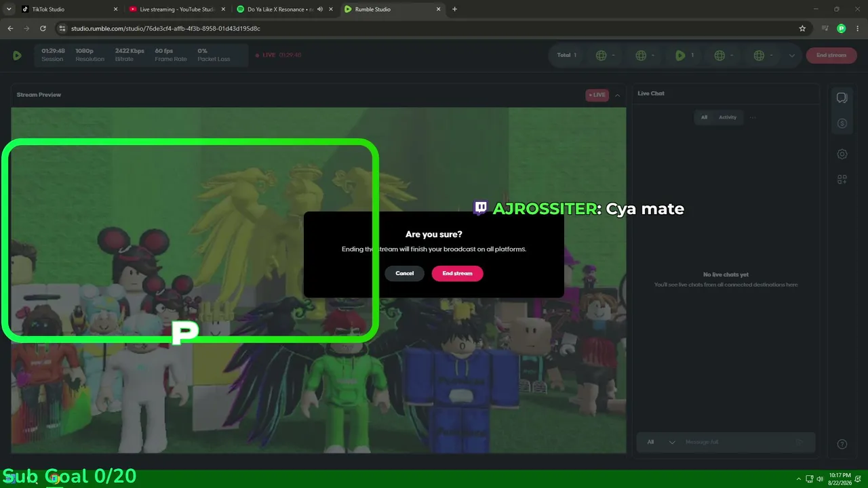Screen dimensions: 868x488
Task: Switch to the Live streaming YouTube Studio tab
Action: (176, 9)
